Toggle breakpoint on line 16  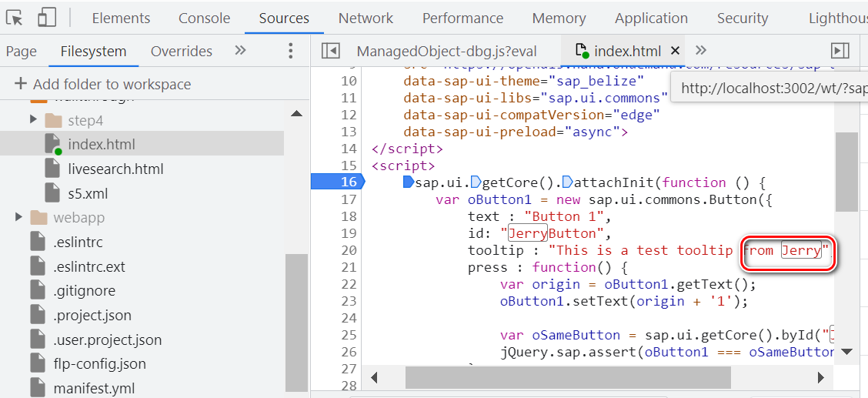coord(337,182)
